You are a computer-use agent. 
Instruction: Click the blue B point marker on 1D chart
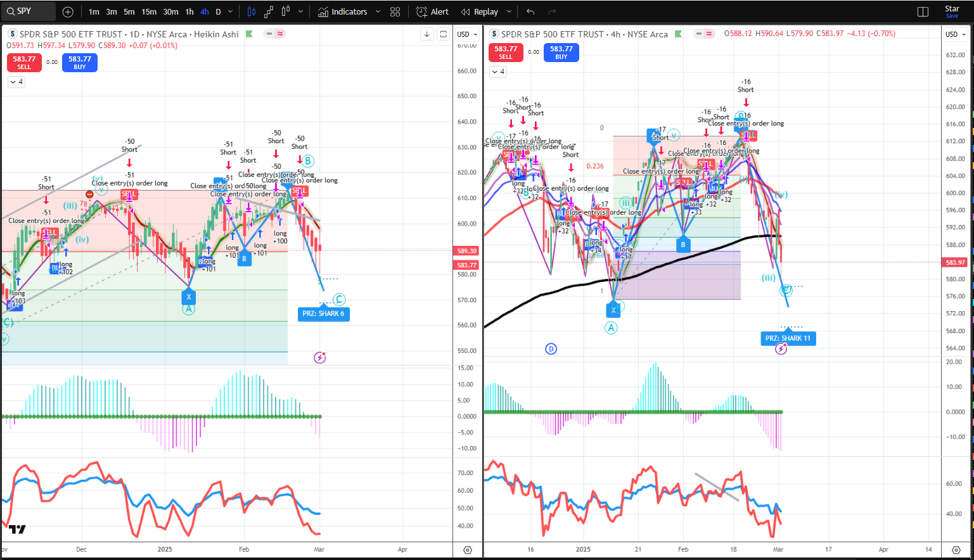point(244,258)
